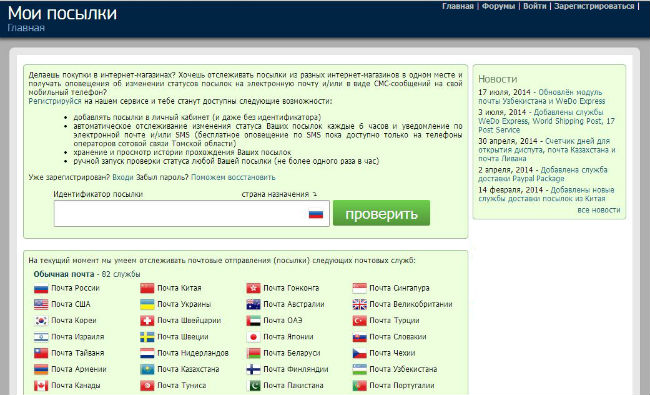
Task: Click the Uzbekistan flag icon
Action: 359,369
